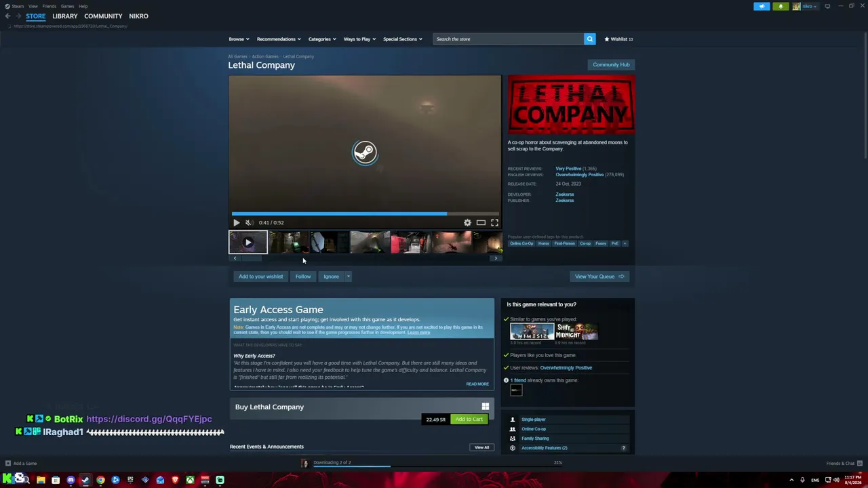The height and width of the screenshot is (488, 868).
Task: Open Google Chrome from the taskbar
Action: coord(100,480)
